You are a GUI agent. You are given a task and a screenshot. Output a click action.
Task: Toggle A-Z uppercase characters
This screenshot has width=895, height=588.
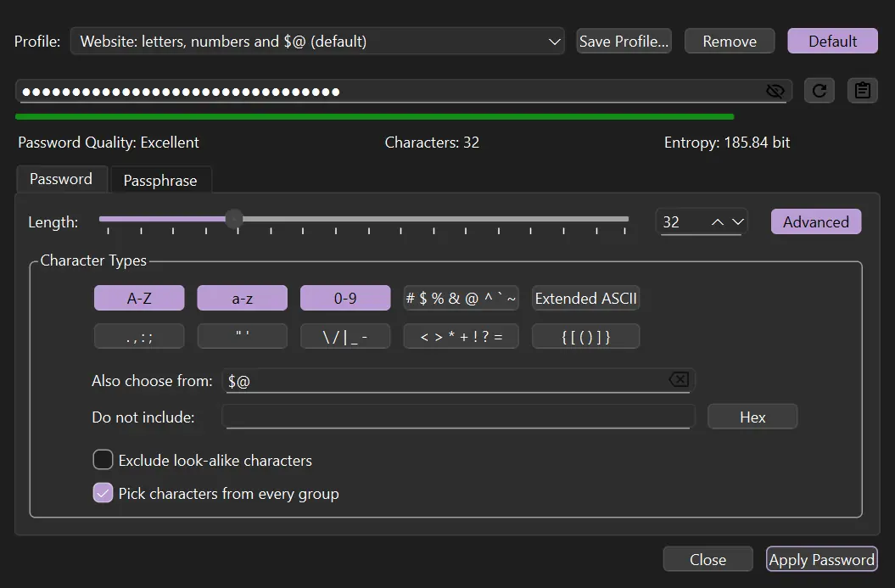tap(139, 298)
